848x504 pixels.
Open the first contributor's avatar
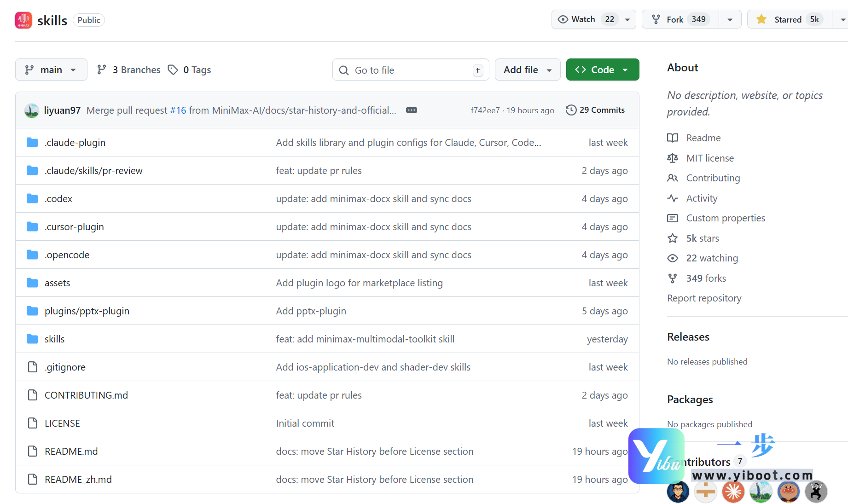(x=678, y=492)
